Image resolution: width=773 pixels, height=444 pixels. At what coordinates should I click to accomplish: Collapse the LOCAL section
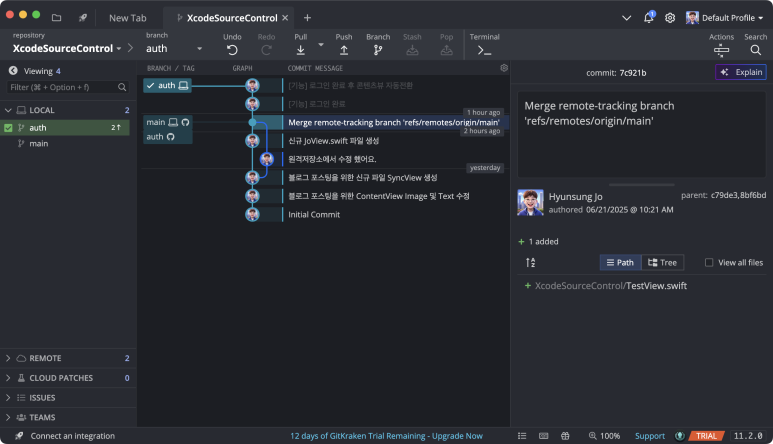coord(8,110)
